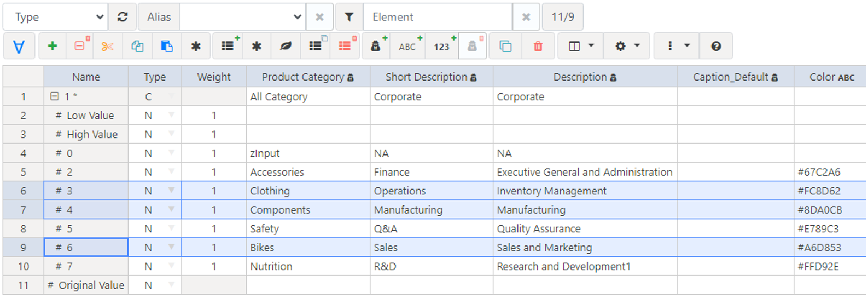
Task: Click the list icon with green plus
Action: [x=229, y=47]
